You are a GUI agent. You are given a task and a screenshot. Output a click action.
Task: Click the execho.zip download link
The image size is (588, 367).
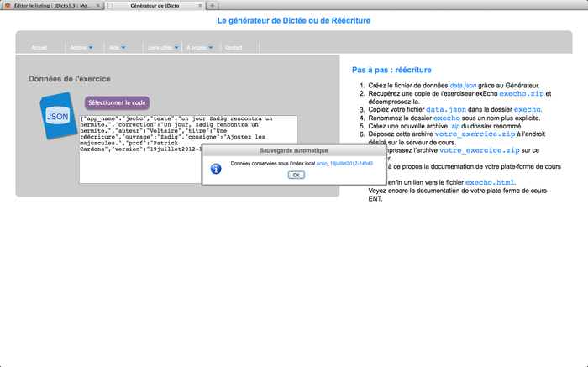tap(522, 93)
